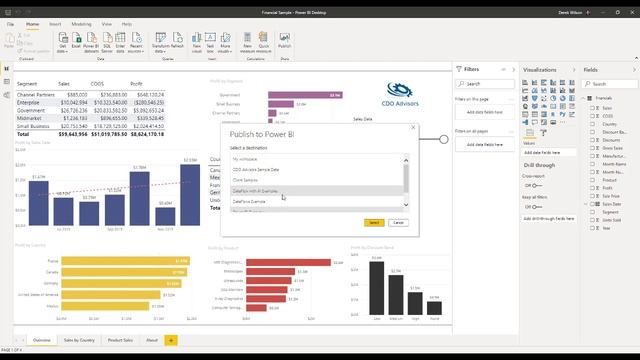This screenshot has width=640, height=360.
Task: Switch to Data view in left sidebar
Action: (x=7, y=82)
